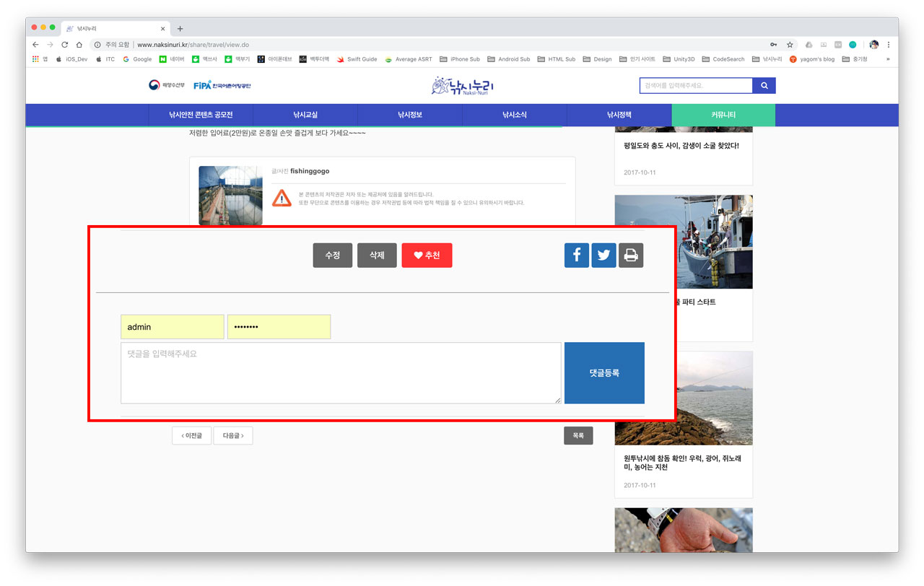Click the 댓글등록 submit button
The image size is (924, 586).
point(604,373)
